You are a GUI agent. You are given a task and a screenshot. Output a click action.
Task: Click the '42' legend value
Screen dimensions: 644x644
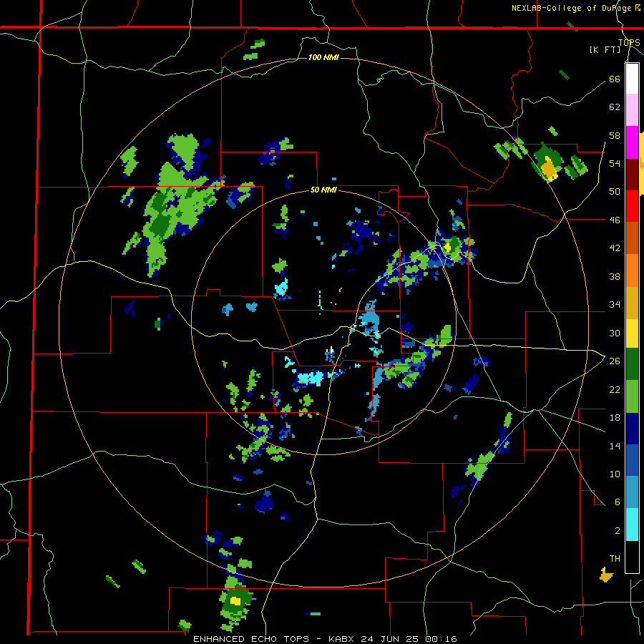coord(615,248)
